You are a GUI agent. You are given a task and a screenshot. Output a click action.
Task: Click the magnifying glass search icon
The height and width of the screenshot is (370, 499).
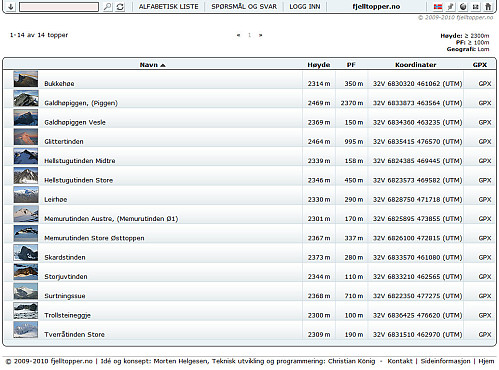click(107, 7)
